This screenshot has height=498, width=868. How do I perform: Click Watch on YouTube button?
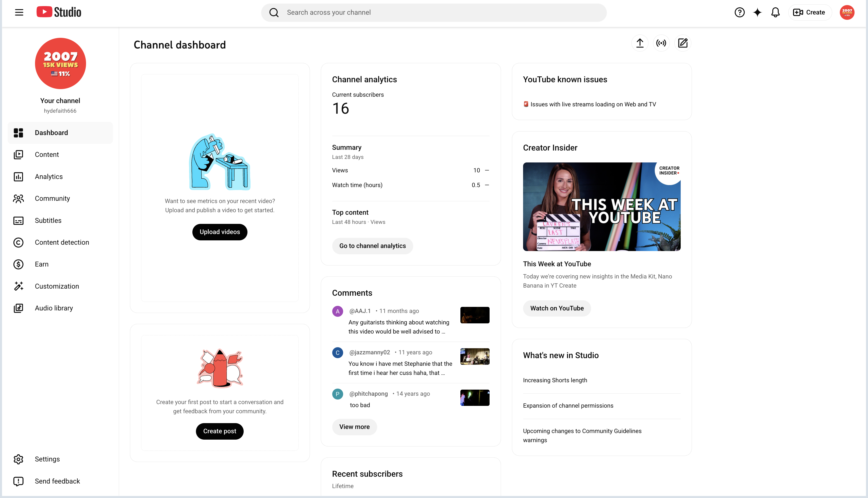pyautogui.click(x=557, y=308)
